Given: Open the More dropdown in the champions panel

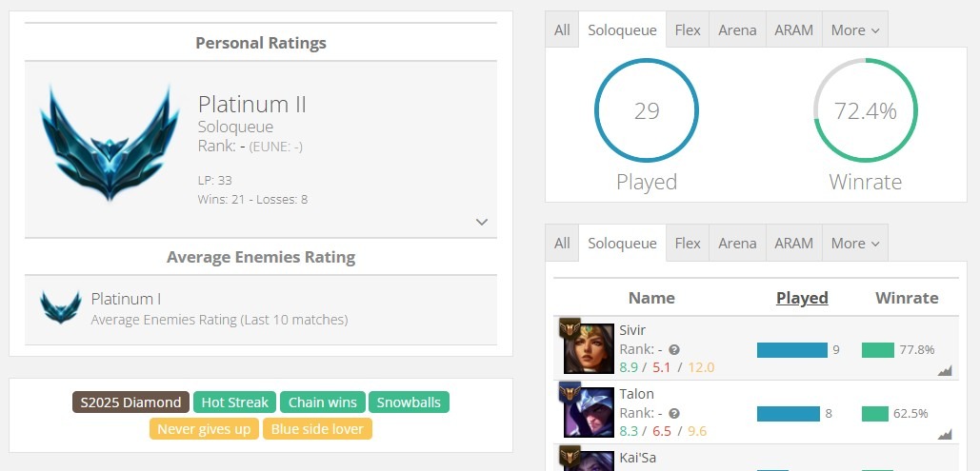Looking at the screenshot, I should (x=855, y=243).
